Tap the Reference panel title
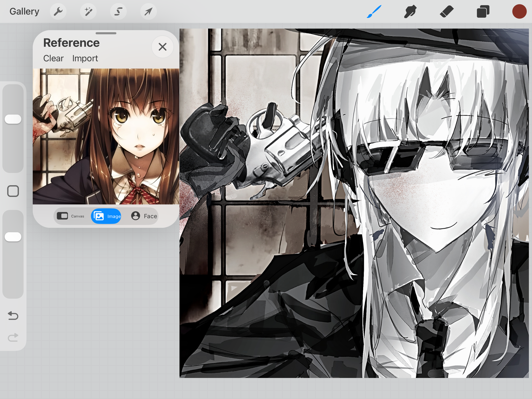Viewport: 532px width, 399px height. [x=71, y=43]
